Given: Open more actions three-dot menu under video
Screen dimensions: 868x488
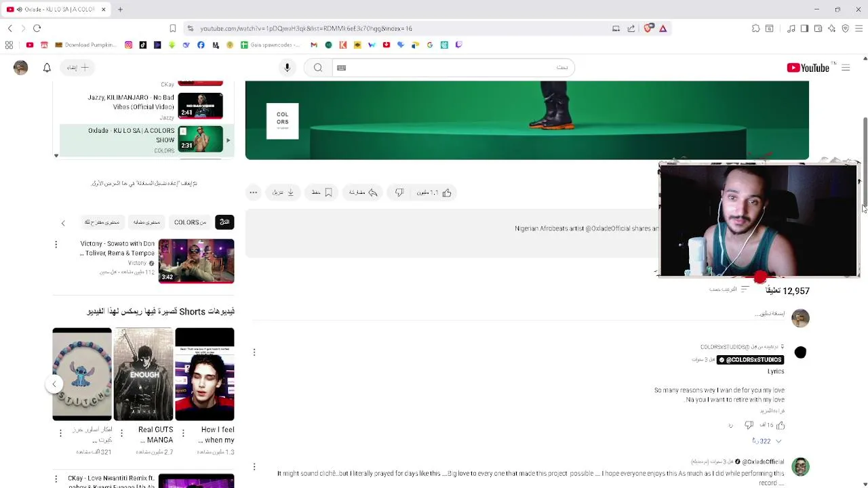Looking at the screenshot, I should tap(253, 192).
